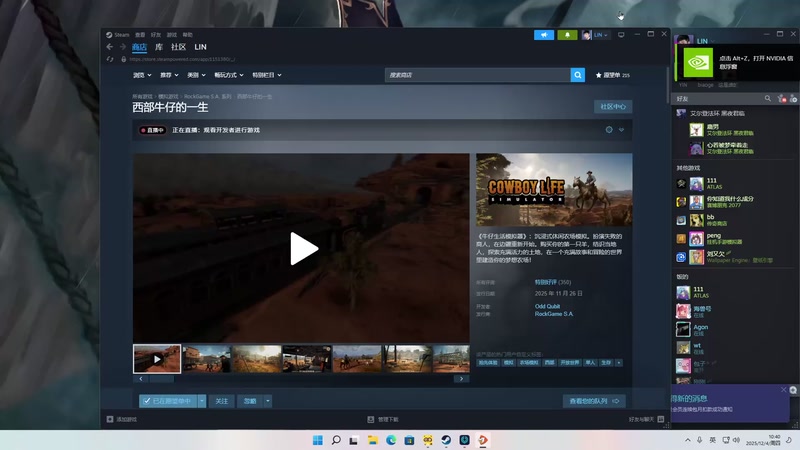800x450 pixels.
Task: Click the manage downloads icon
Action: pyautogui.click(x=371, y=419)
